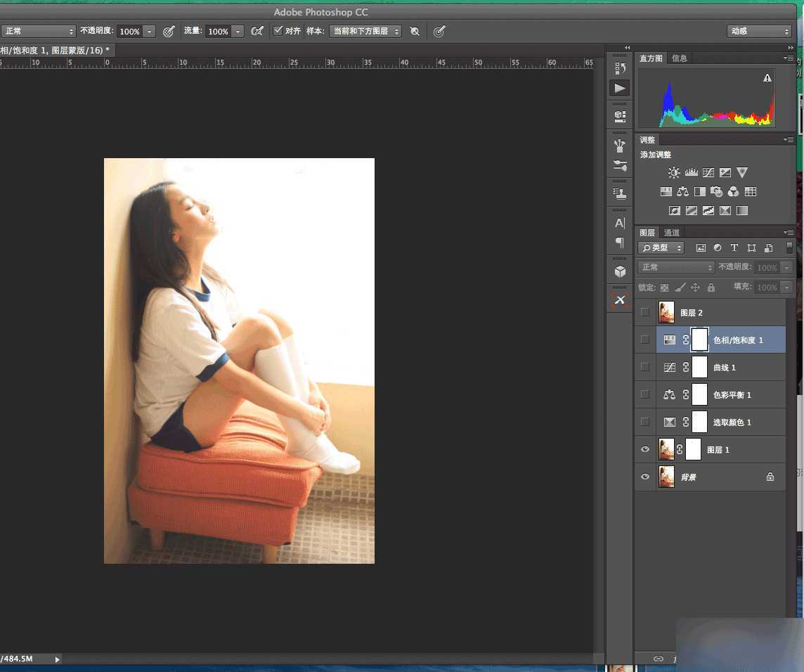Open the Character panel icon

pyautogui.click(x=620, y=223)
